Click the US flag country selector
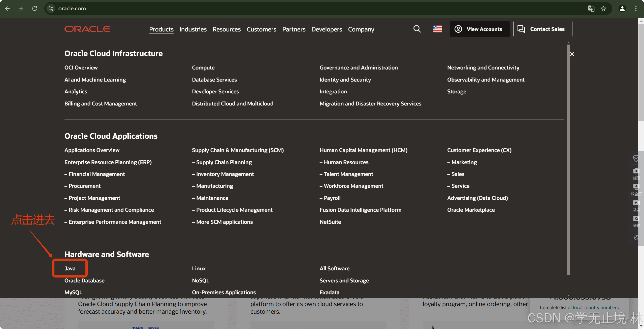The height and width of the screenshot is (329, 644). tap(437, 29)
